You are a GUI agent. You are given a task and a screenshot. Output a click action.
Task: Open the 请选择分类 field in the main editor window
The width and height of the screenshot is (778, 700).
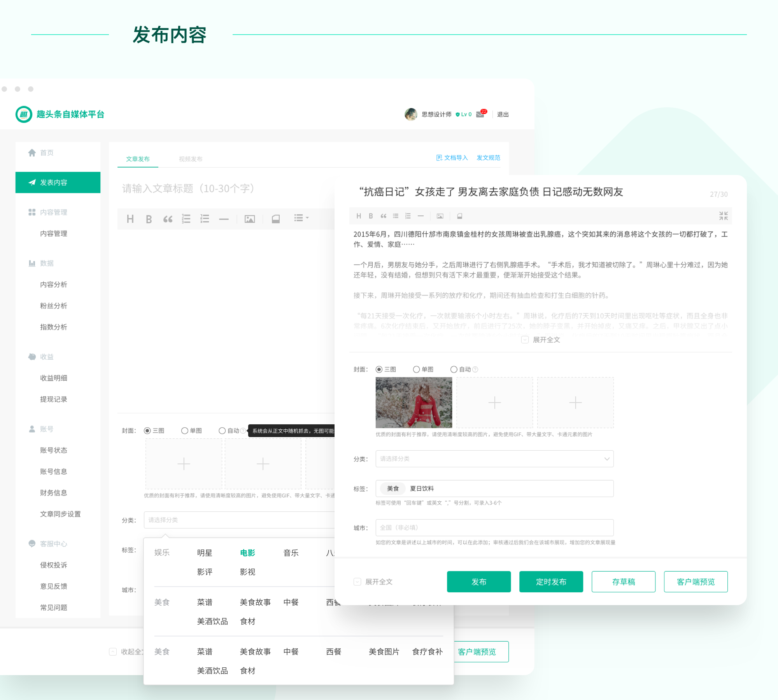pos(239,520)
